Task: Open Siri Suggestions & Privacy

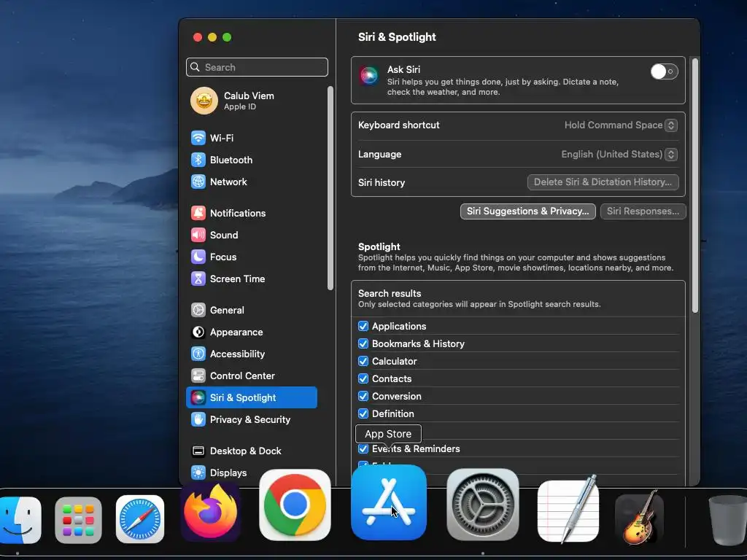Action: tap(528, 211)
